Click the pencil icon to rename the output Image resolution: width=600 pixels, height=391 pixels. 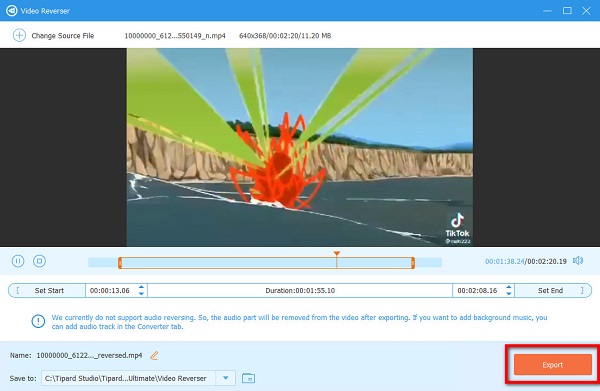coord(154,355)
